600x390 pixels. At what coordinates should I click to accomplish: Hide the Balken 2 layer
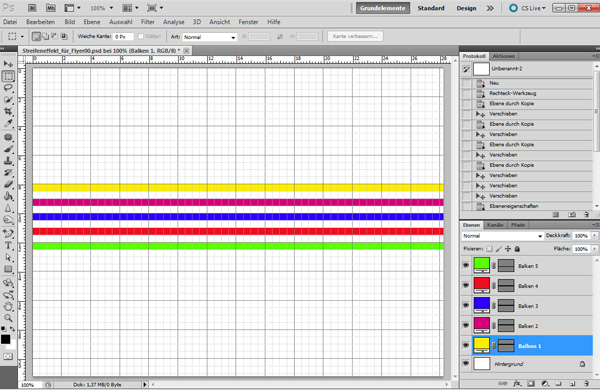click(x=466, y=325)
